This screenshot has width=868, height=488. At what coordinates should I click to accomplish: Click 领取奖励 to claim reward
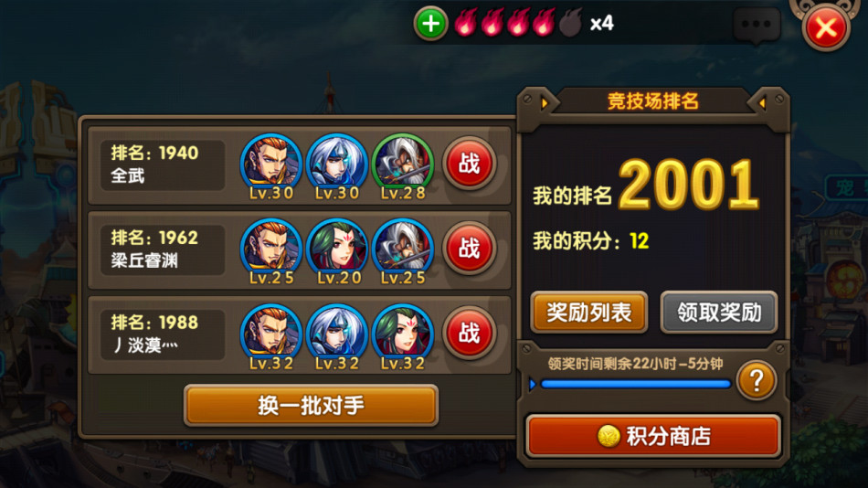(719, 313)
